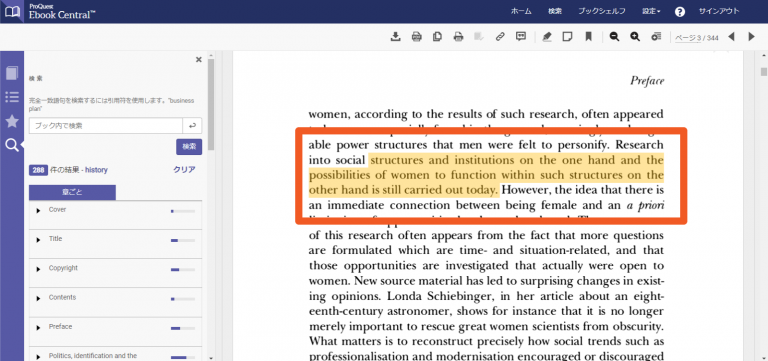Click the zoom out magnifier
Viewport: 768px width, 361px height.
pyautogui.click(x=614, y=37)
